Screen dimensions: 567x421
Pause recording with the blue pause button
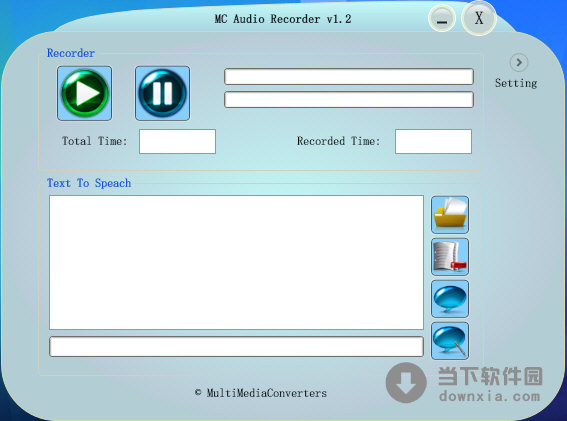point(162,93)
